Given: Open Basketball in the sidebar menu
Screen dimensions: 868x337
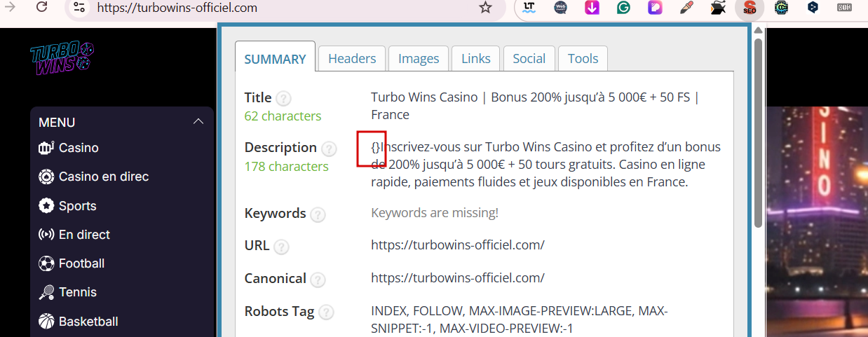Looking at the screenshot, I should (x=88, y=322).
